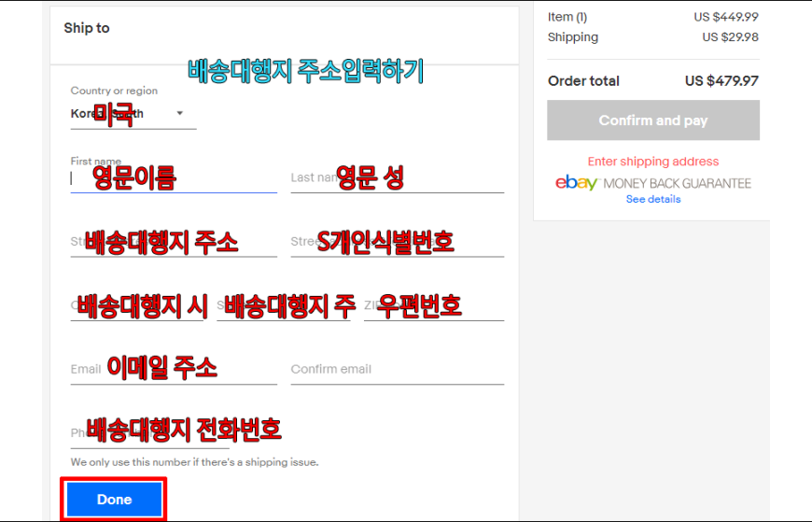Screen dimensions: 812x522
Task: Click the eBay logo
Action: [576, 182]
